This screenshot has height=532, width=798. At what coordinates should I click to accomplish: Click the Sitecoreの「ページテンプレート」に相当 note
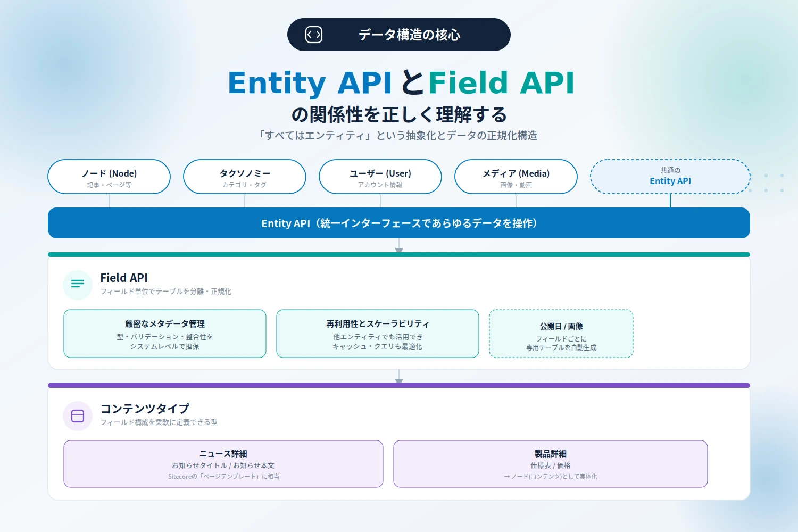(x=223, y=477)
